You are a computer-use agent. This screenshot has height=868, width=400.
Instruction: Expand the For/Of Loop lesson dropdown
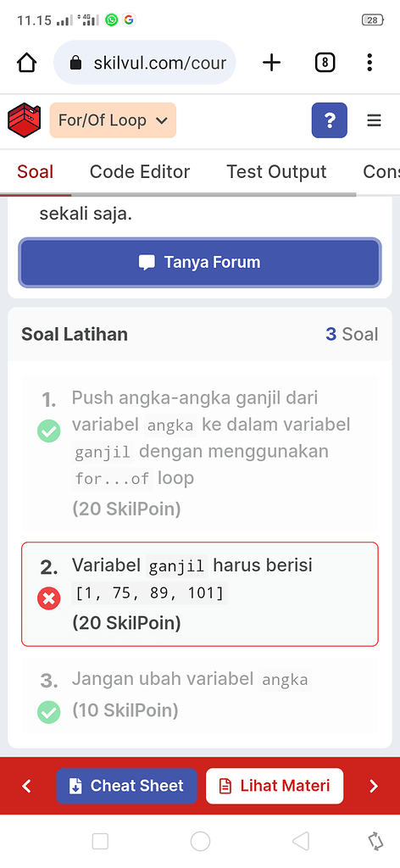[x=113, y=120]
